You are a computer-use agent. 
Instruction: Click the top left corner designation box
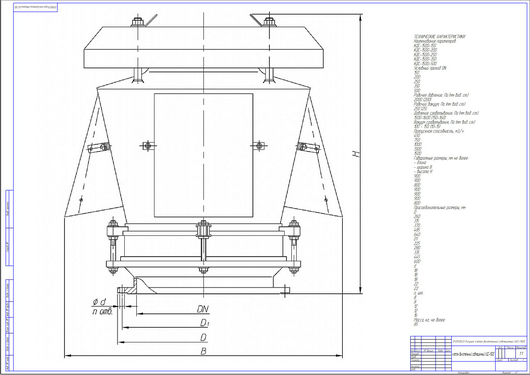(35, 7)
